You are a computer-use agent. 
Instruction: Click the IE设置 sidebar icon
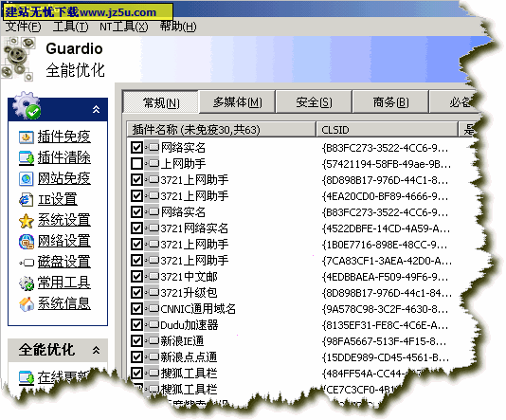26,200
